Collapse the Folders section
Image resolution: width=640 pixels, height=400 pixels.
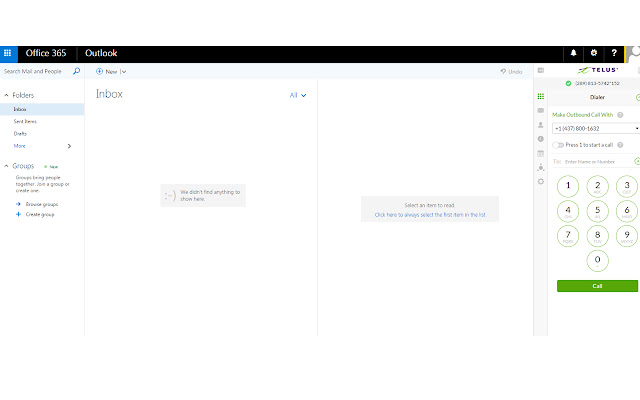[x=6, y=95]
